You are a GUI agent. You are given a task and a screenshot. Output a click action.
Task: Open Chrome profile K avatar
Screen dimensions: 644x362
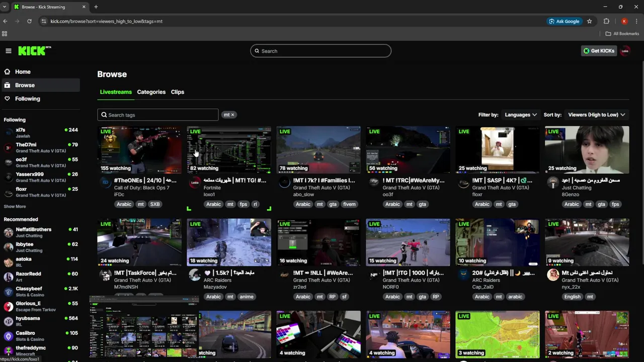pos(624,21)
